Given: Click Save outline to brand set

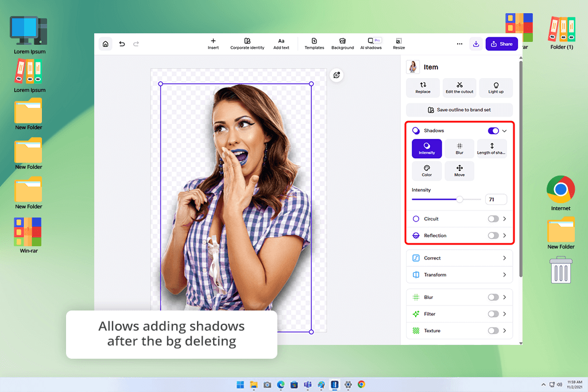Looking at the screenshot, I should point(459,110).
